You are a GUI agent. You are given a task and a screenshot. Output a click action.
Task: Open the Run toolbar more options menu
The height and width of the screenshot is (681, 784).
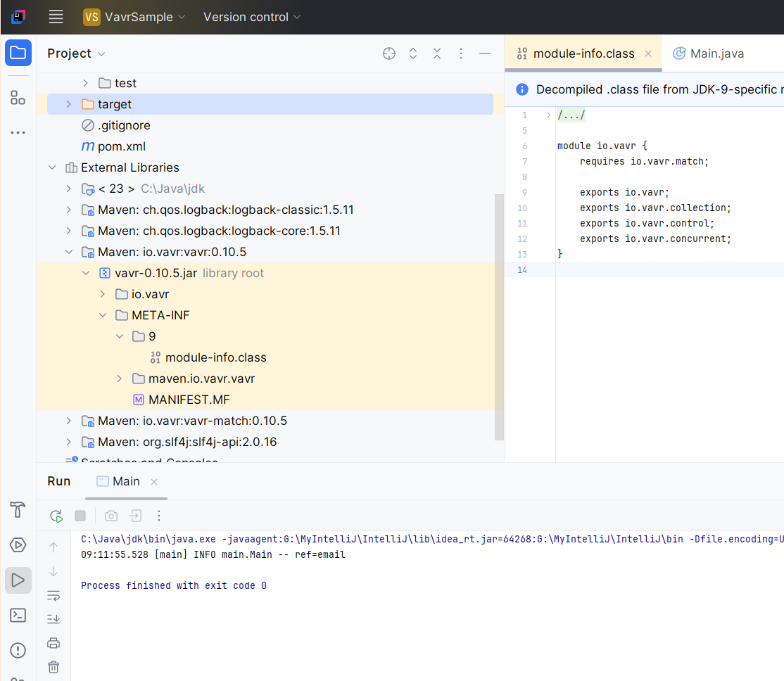tap(159, 516)
